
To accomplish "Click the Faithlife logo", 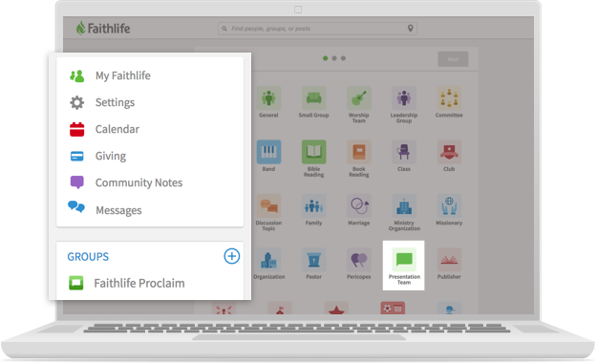I will pyautogui.click(x=103, y=28).
